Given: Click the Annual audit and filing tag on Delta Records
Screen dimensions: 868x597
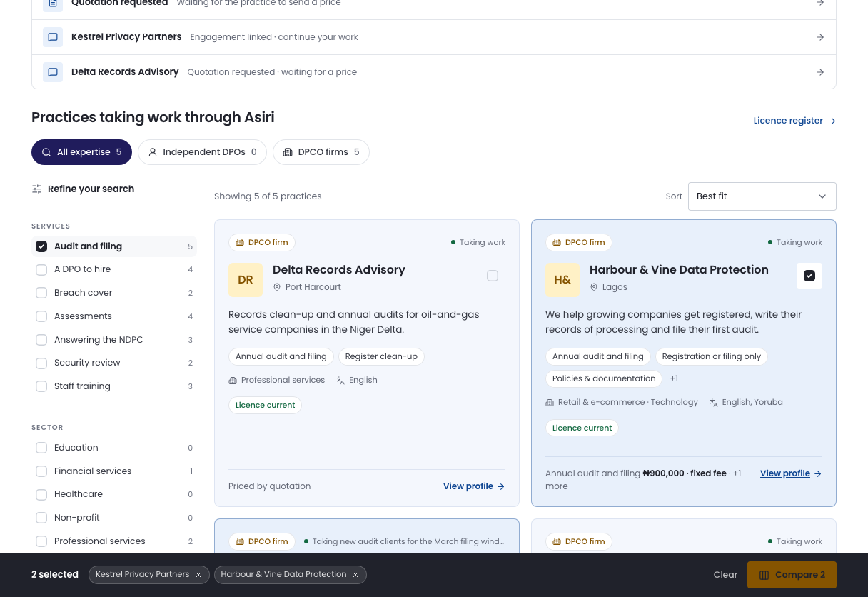Looking at the screenshot, I should coord(281,356).
